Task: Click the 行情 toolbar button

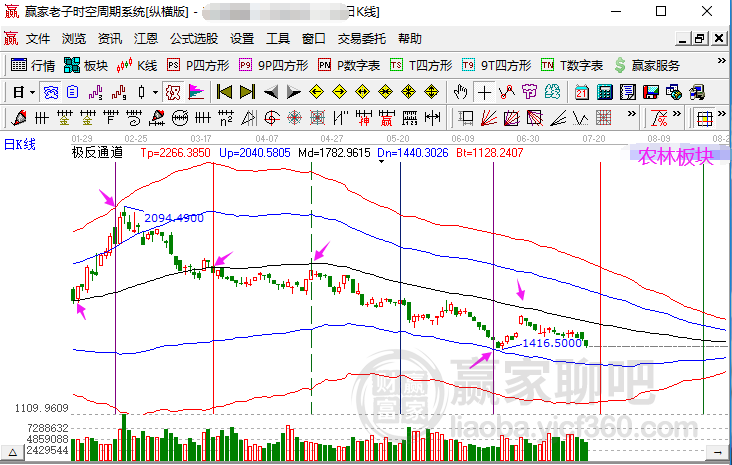Action: point(33,65)
